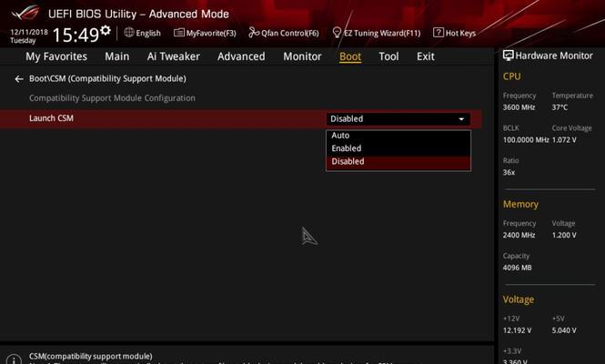Click the Memory section heading
Screen dimensions: 605x364
tap(520, 204)
